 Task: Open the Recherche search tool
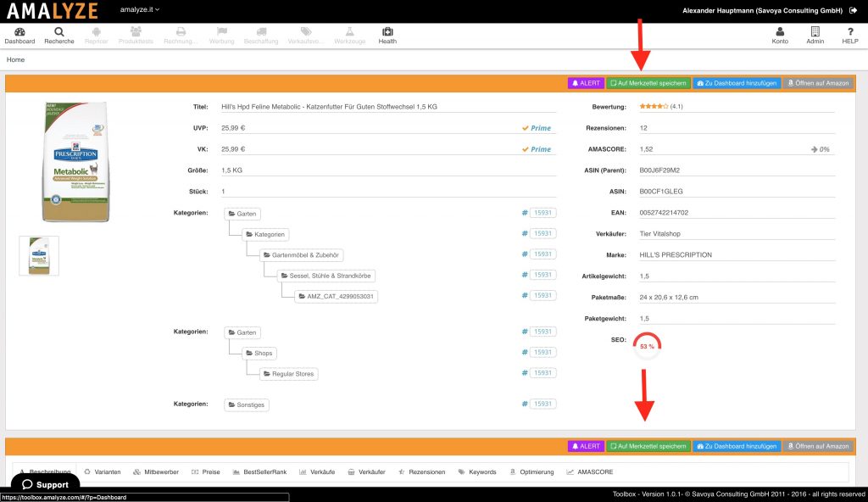(59, 36)
